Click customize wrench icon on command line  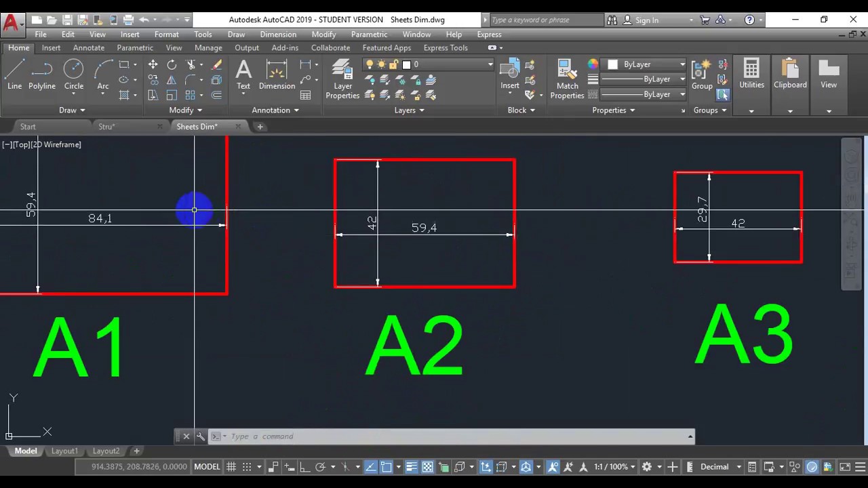tap(200, 436)
